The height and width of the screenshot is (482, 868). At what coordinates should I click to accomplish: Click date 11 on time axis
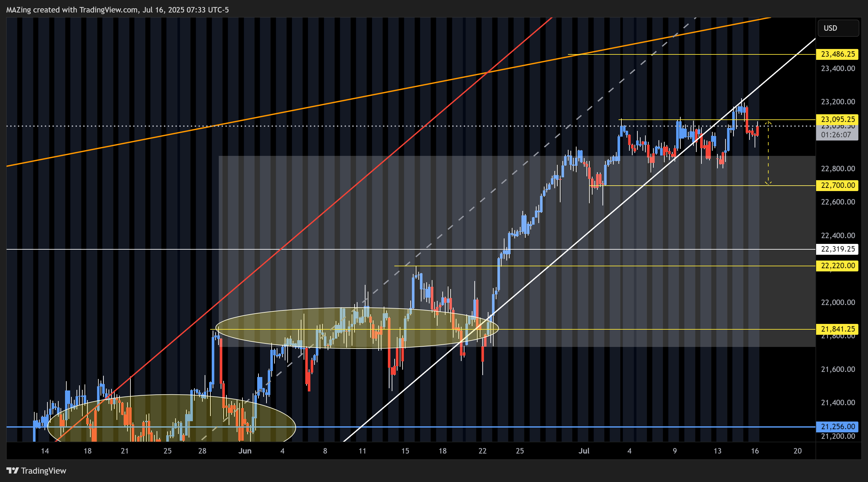pyautogui.click(x=362, y=451)
